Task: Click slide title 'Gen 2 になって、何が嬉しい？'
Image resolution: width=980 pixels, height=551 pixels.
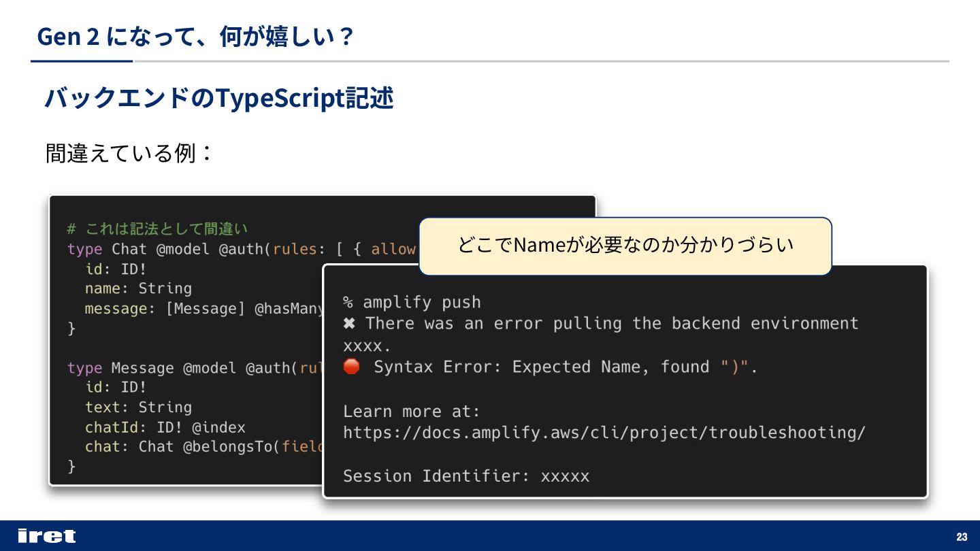Action: 196,37
